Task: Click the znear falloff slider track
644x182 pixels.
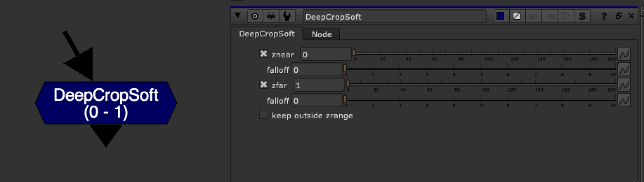Action: tap(480, 69)
